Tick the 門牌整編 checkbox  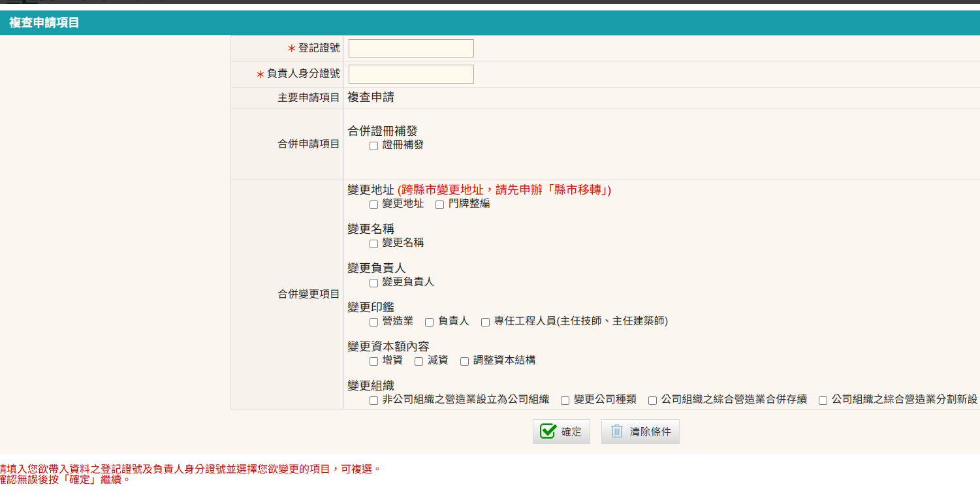[x=440, y=204]
